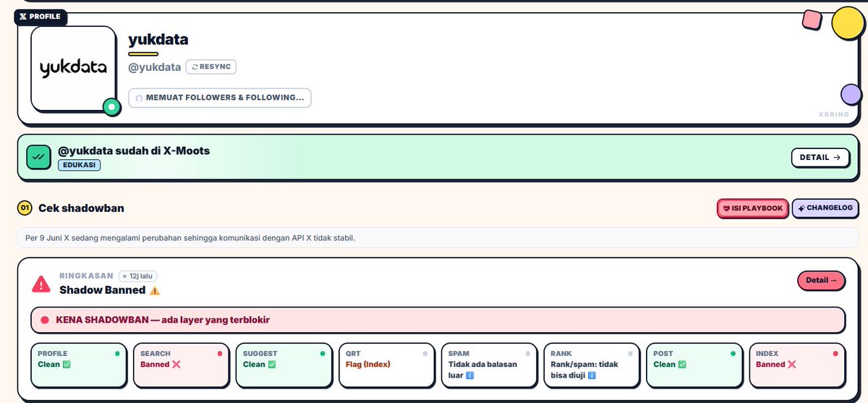Image resolution: width=868 pixels, height=403 pixels.
Task: Click the yukdata profile name heading
Action: point(158,40)
